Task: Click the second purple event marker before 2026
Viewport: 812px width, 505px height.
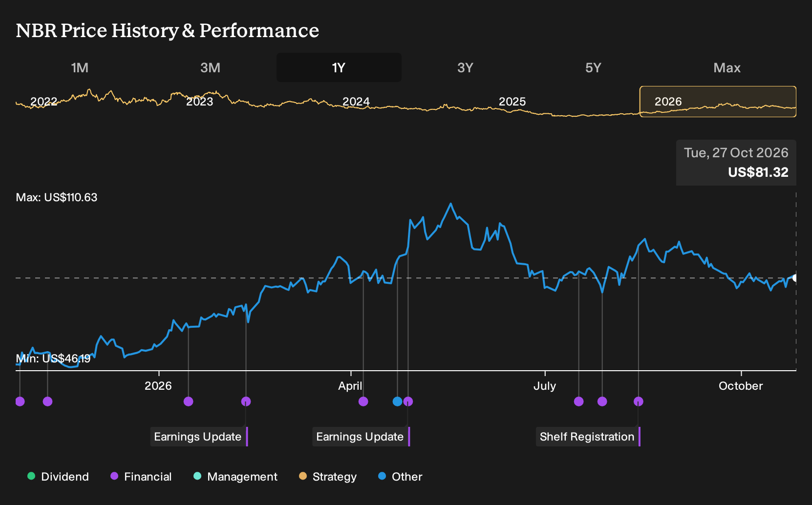Action: click(x=47, y=401)
